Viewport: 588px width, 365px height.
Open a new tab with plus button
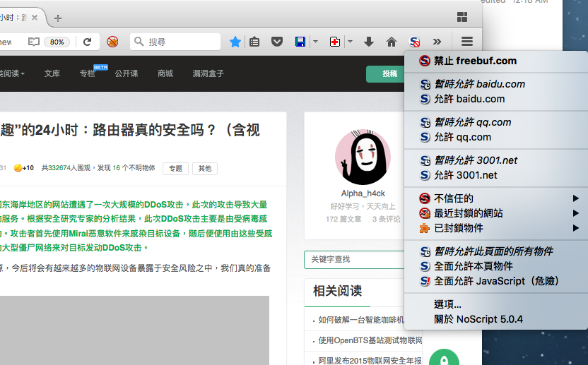(x=58, y=18)
